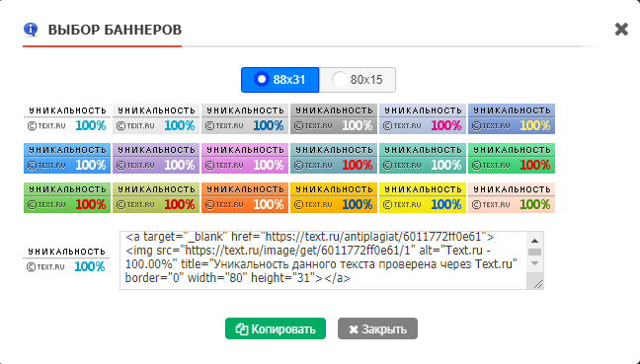
Task: Select the 80x15 banner size option
Action: tap(358, 80)
